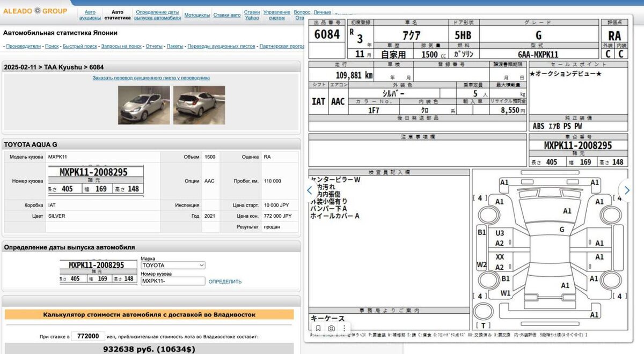The image size is (644, 354).
Task: Click the Цена старт. value 10 000 JPY
Action: click(277, 205)
